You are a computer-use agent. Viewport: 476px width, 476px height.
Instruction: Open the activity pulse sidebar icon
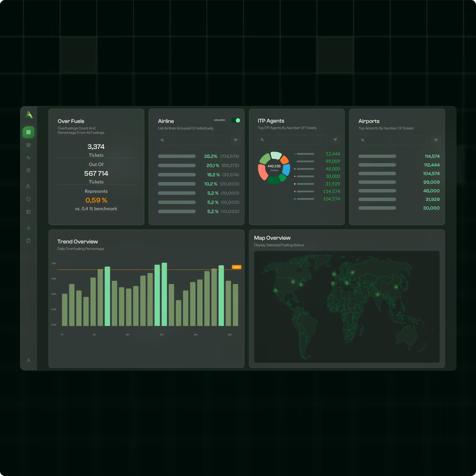pyautogui.click(x=29, y=158)
